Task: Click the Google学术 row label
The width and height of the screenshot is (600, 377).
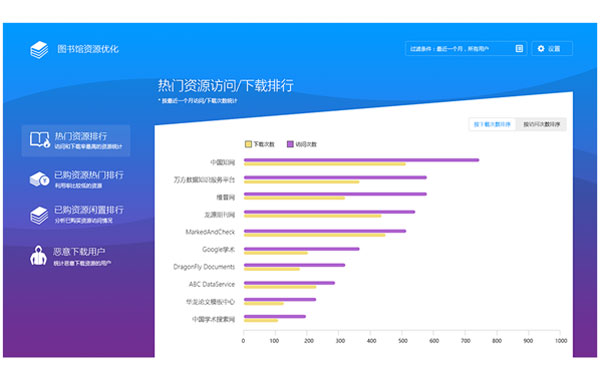Action: pyautogui.click(x=218, y=250)
